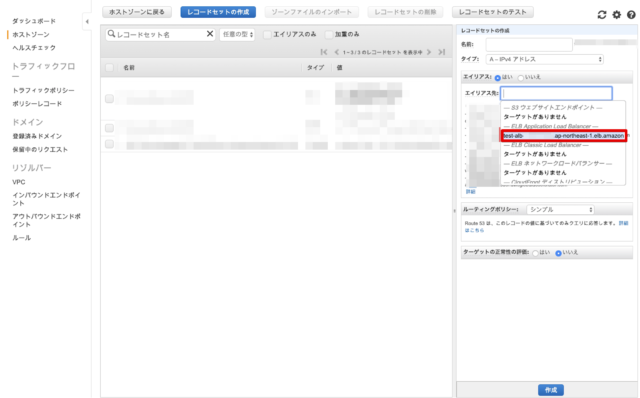Image resolution: width=640 pixels, height=398 pixels.
Task: Toggle the エイリアスのみ checkbox
Action: click(x=267, y=35)
